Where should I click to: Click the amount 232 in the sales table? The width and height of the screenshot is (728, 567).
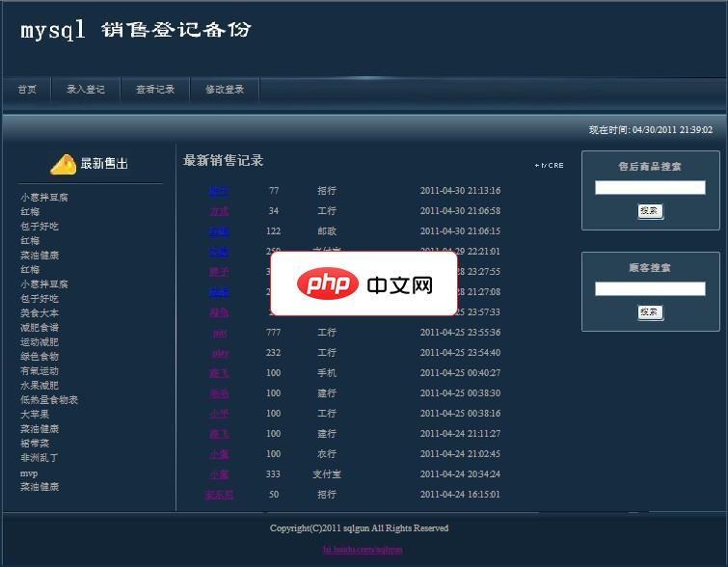coord(274,353)
